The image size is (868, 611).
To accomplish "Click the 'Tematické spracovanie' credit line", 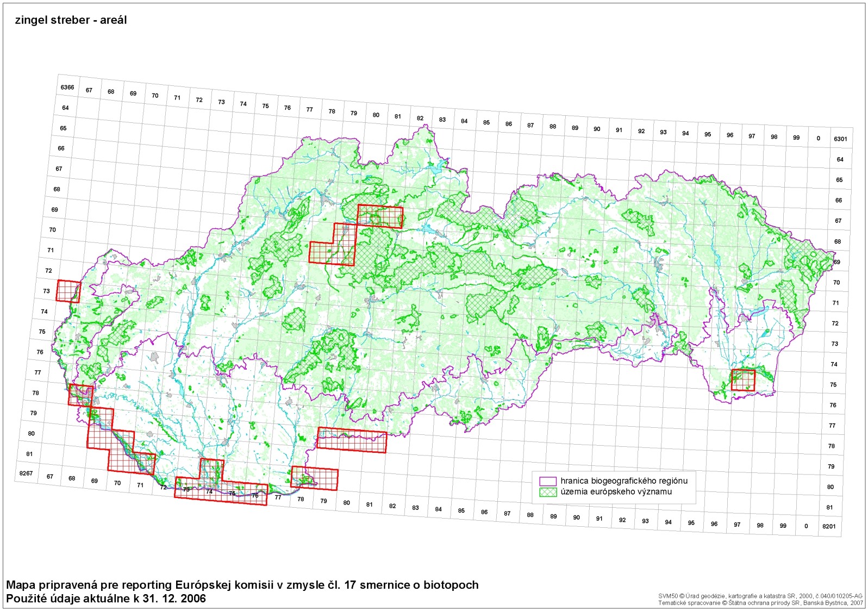I will coord(760,603).
